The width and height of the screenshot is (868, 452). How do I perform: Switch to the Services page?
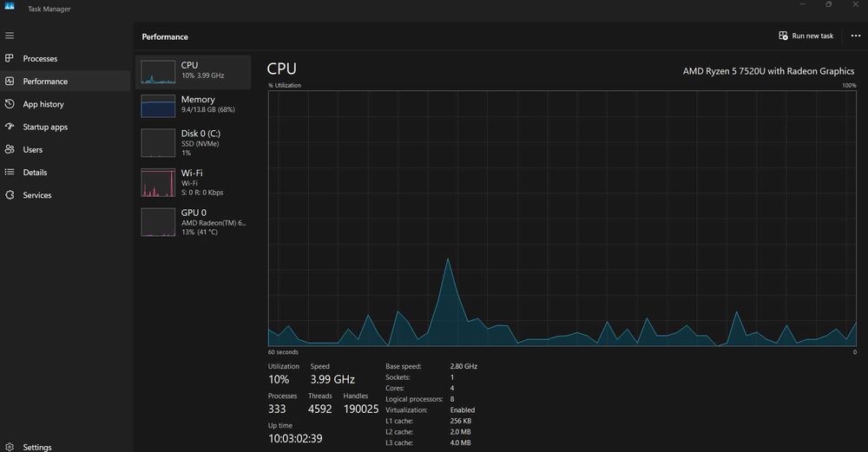click(x=37, y=194)
